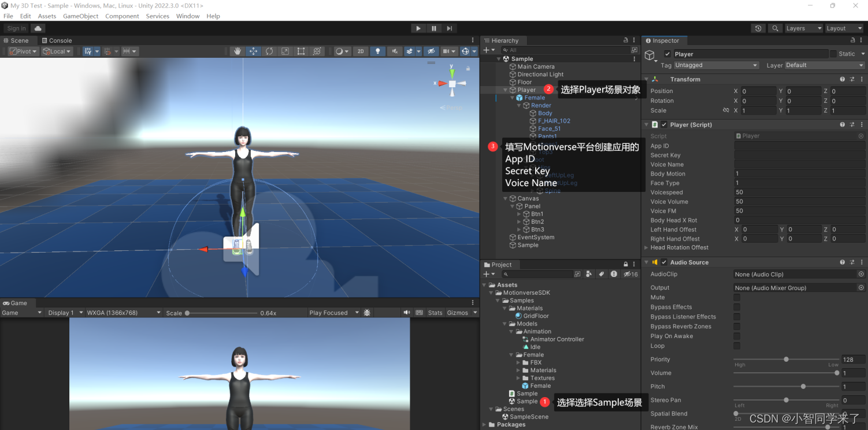Click the Pause button in the toolbar
The width and height of the screenshot is (868, 430).
[434, 28]
